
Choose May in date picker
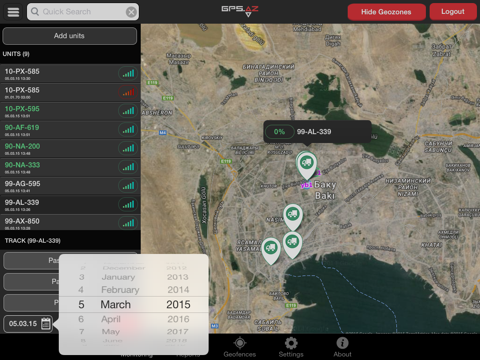coord(111,332)
